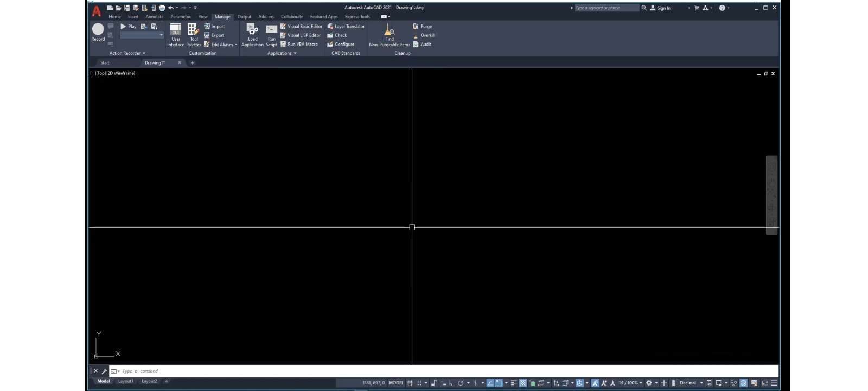This screenshot has width=868, height=391.
Task: Toggle Snap mode dotted-grid button in status bar
Action: click(418, 383)
